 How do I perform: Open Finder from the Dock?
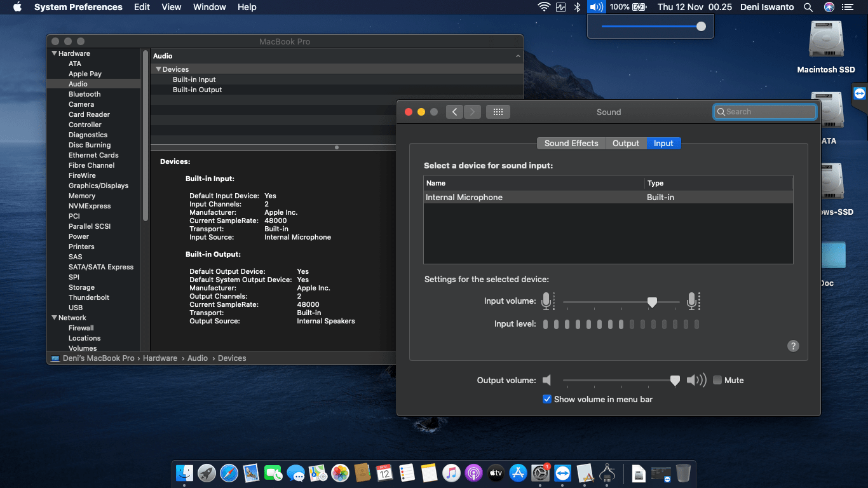pyautogui.click(x=184, y=473)
